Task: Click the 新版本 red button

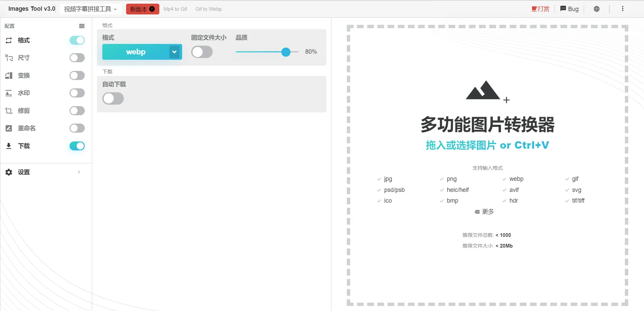Action: [143, 9]
